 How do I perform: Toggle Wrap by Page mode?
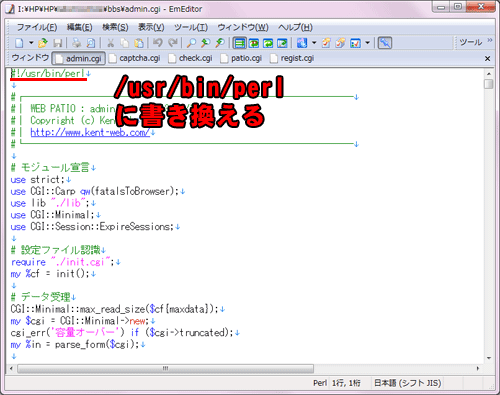click(282, 43)
